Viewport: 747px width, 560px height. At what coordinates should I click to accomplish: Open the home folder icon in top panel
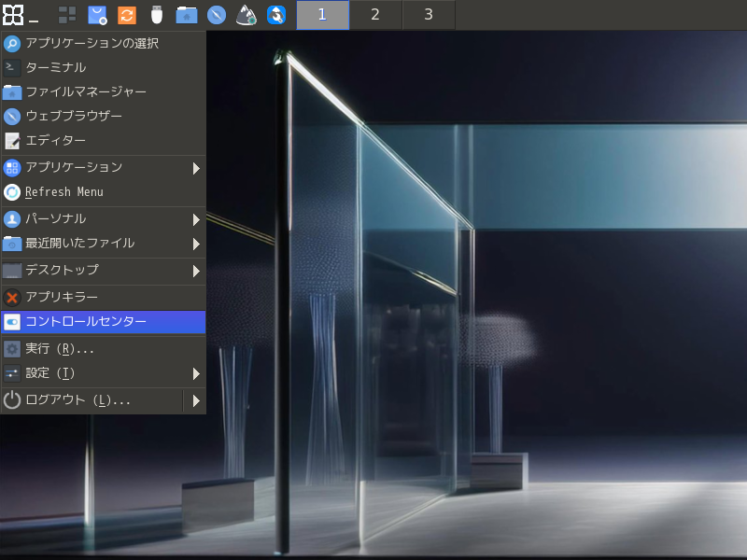point(187,15)
